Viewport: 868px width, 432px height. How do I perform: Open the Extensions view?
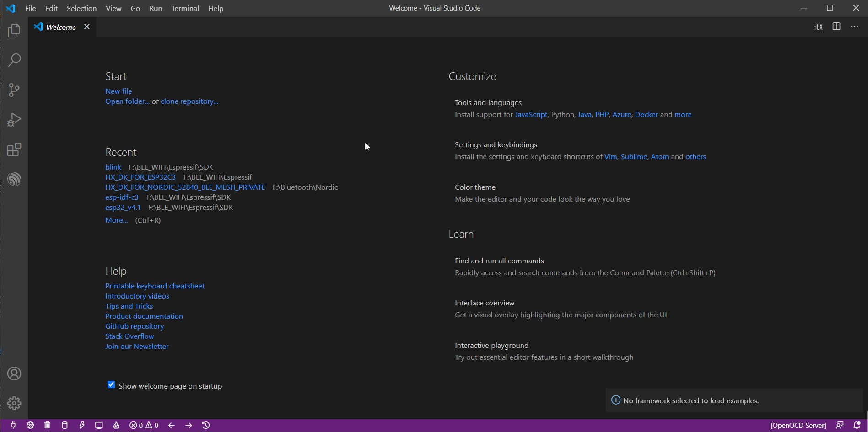(x=14, y=149)
